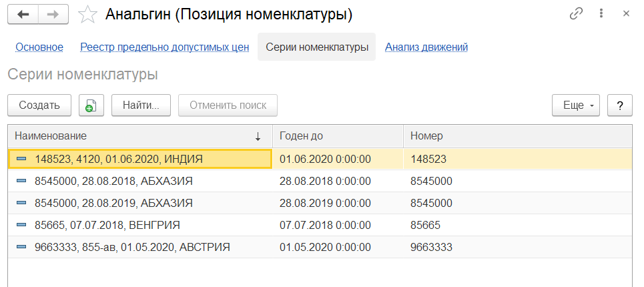Copy link using the chain icon
The image size is (644, 287).
pos(576,13)
